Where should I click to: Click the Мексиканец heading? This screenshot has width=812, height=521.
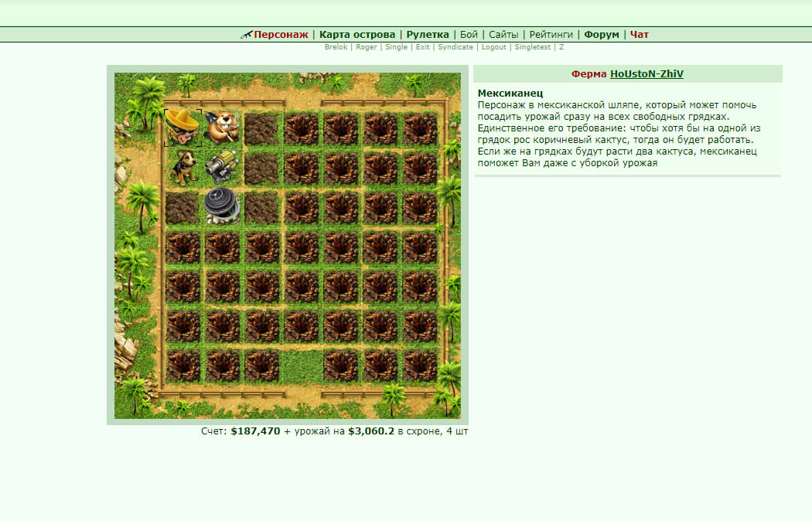tap(510, 93)
